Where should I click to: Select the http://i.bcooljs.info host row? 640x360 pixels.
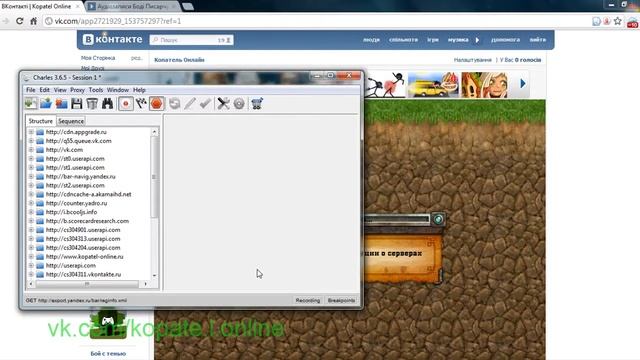pos(71,212)
